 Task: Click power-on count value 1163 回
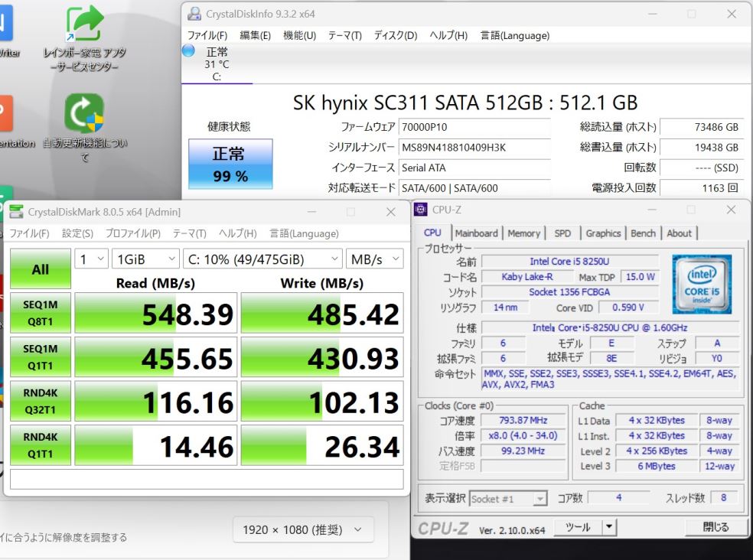point(702,187)
